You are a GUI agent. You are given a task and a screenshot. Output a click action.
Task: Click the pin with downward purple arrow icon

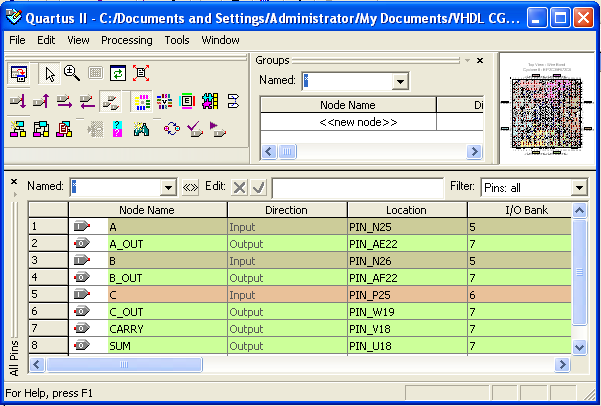click(x=18, y=101)
